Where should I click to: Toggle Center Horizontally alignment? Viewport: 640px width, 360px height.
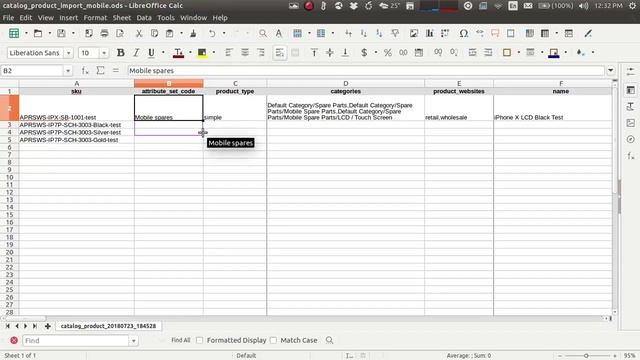coord(244,53)
